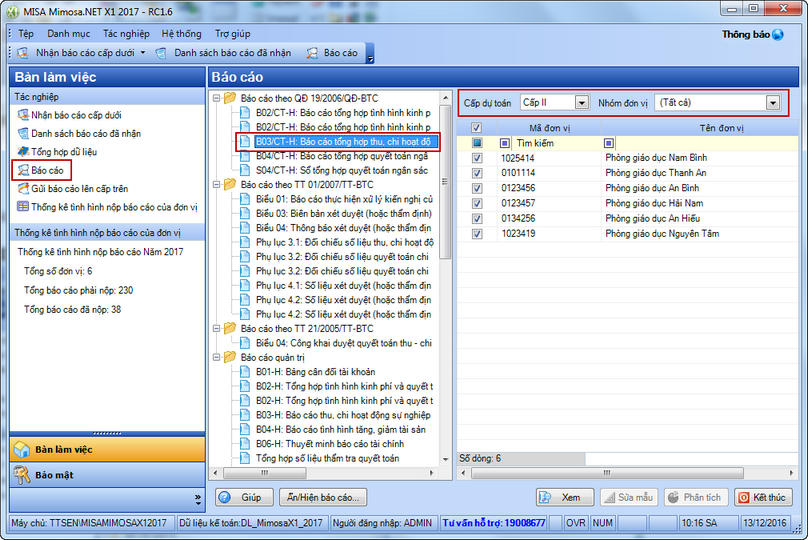Collapse Báo cáo theo TT 21/2005/TT-BTC node
Image resolution: width=808 pixels, height=540 pixels.
click(x=216, y=328)
